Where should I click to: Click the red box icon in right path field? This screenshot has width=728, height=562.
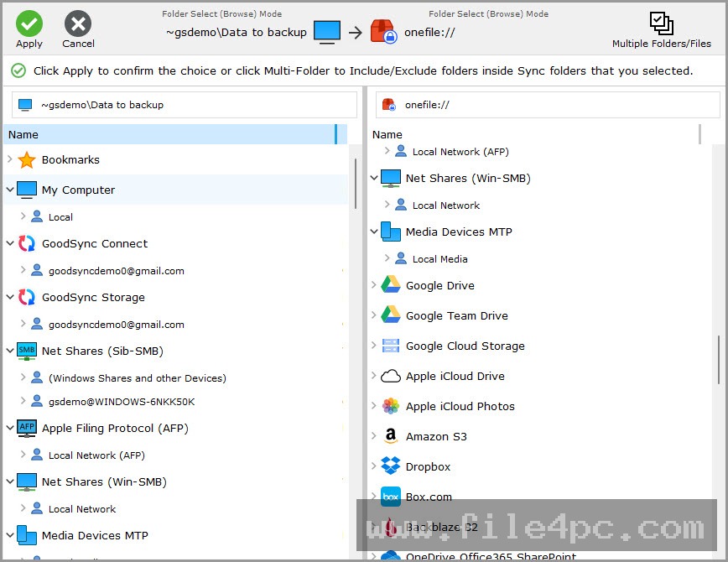pos(389,105)
